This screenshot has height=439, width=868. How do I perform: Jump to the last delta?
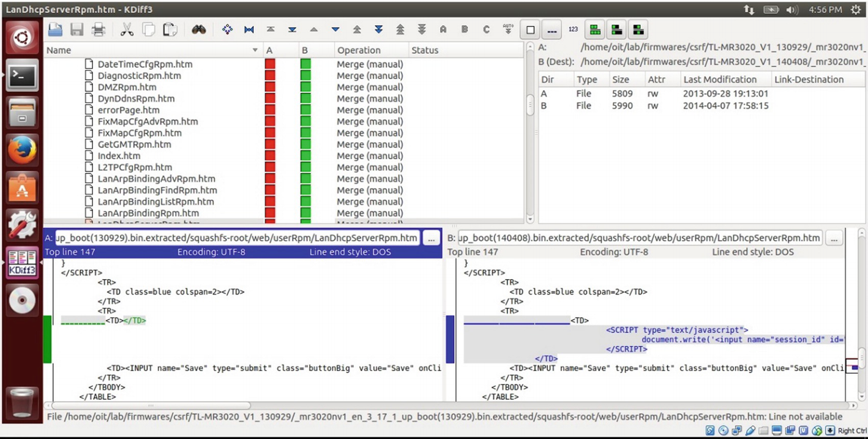(292, 29)
